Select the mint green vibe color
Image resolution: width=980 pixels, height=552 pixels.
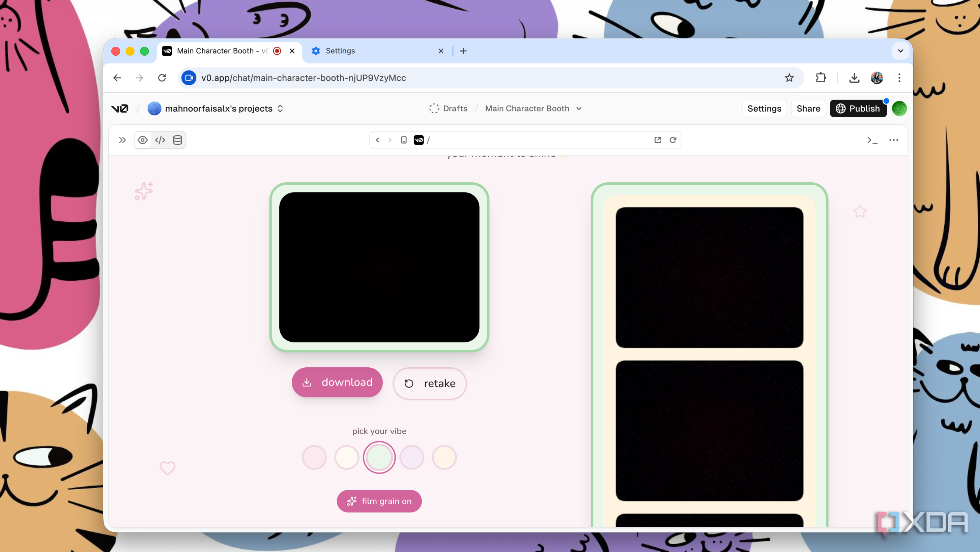pyautogui.click(x=379, y=457)
